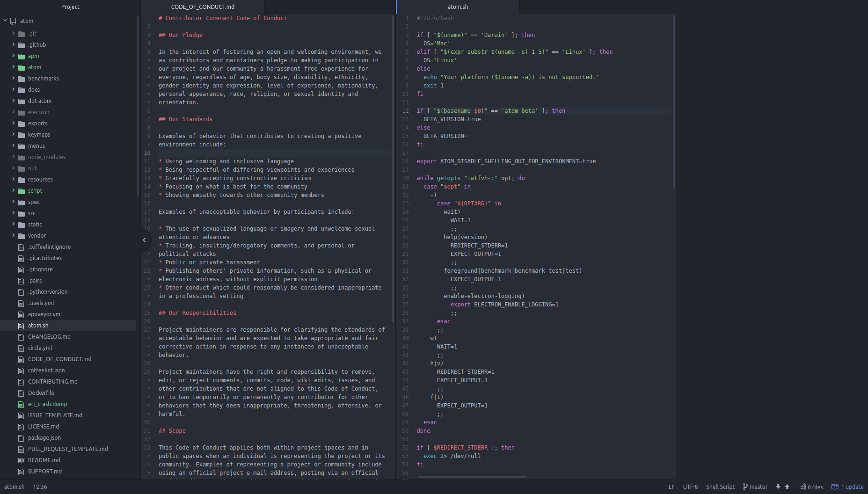The width and height of the screenshot is (868, 494).
Task: Change the UTF-8 file encoding
Action: click(690, 487)
